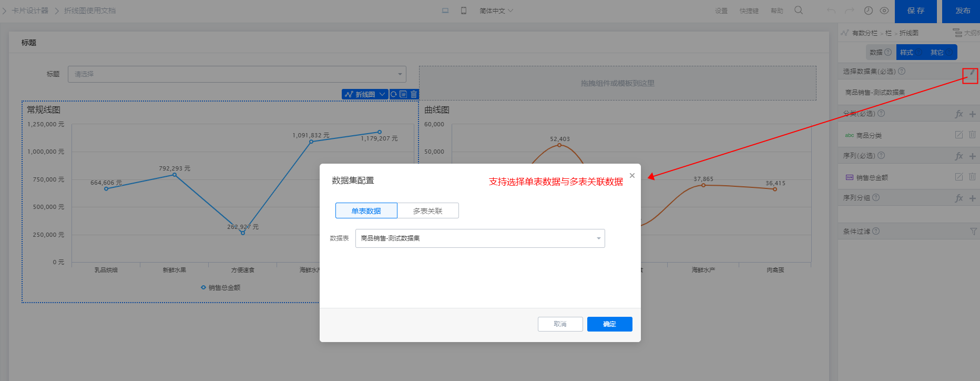Click data point labeled 792,293 元
980x381 pixels.
[175, 175]
